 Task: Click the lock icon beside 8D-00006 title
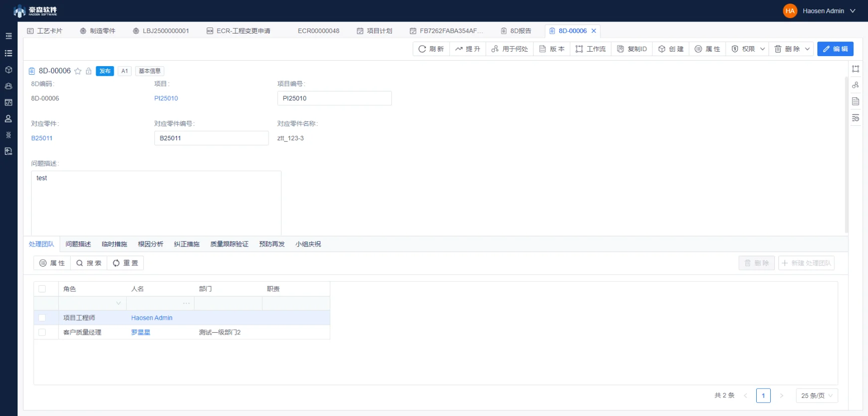click(89, 71)
